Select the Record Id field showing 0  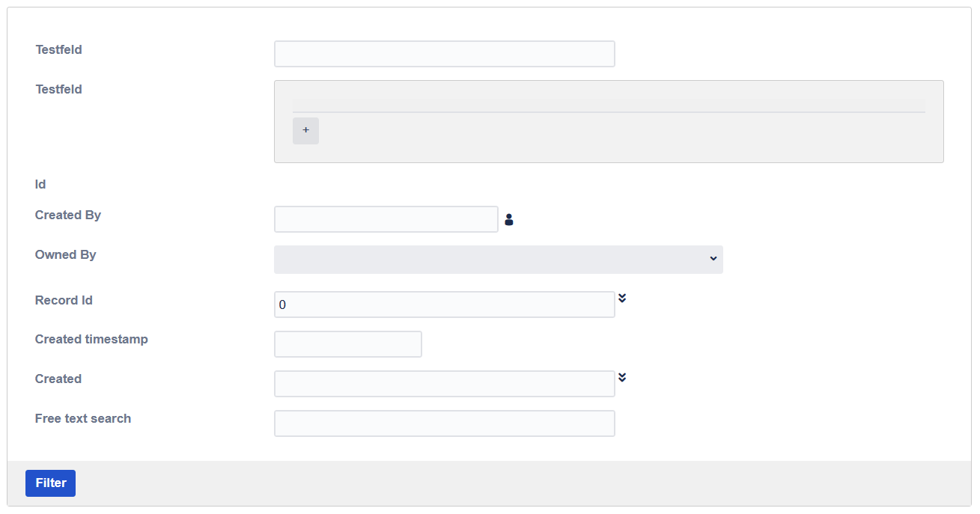[444, 305]
